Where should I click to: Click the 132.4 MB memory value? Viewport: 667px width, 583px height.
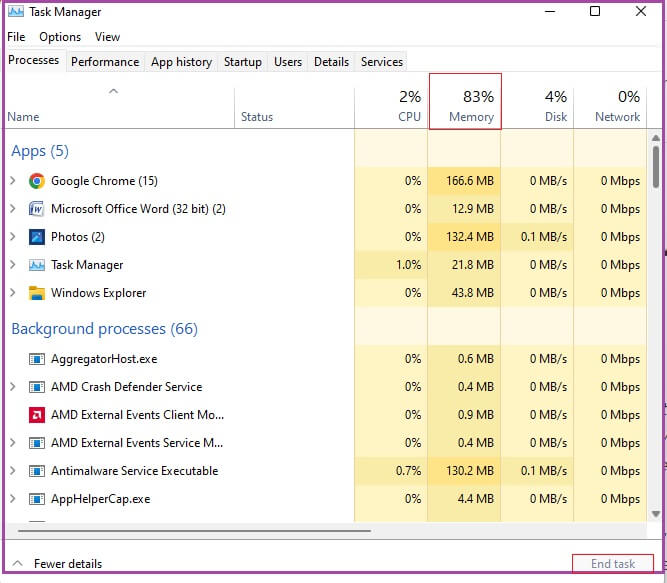tap(470, 237)
